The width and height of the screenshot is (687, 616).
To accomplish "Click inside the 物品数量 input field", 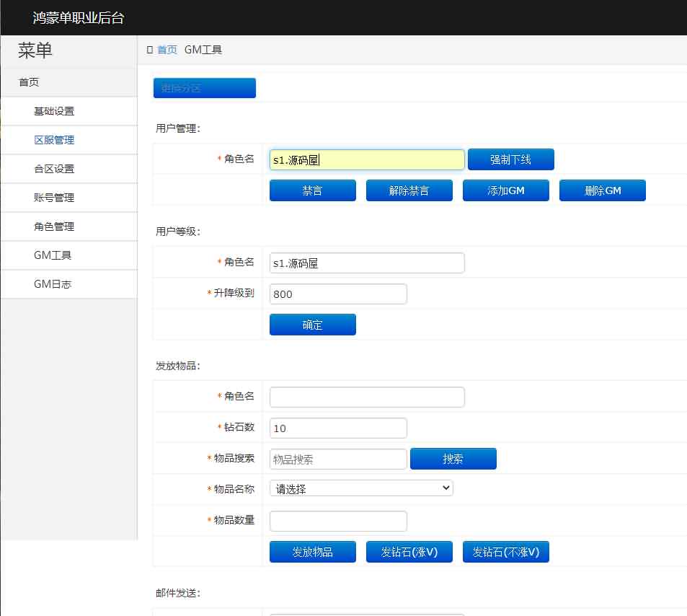I will coord(337,520).
